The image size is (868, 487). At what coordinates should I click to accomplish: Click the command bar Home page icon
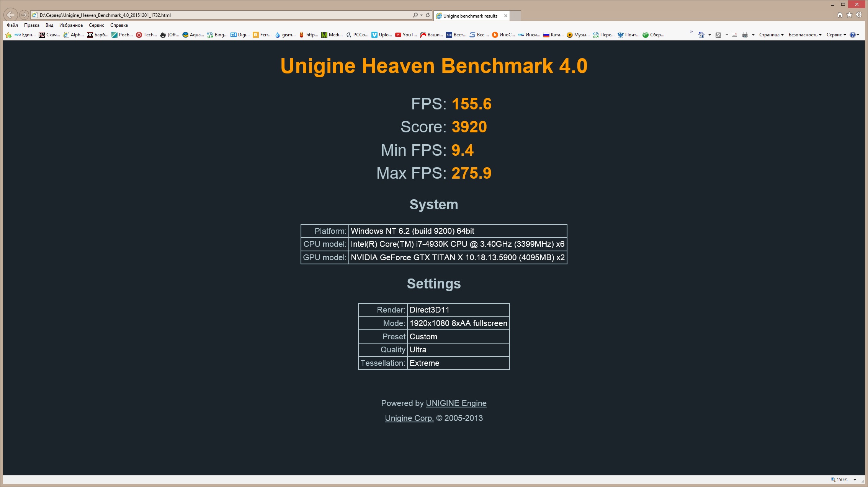click(x=701, y=35)
